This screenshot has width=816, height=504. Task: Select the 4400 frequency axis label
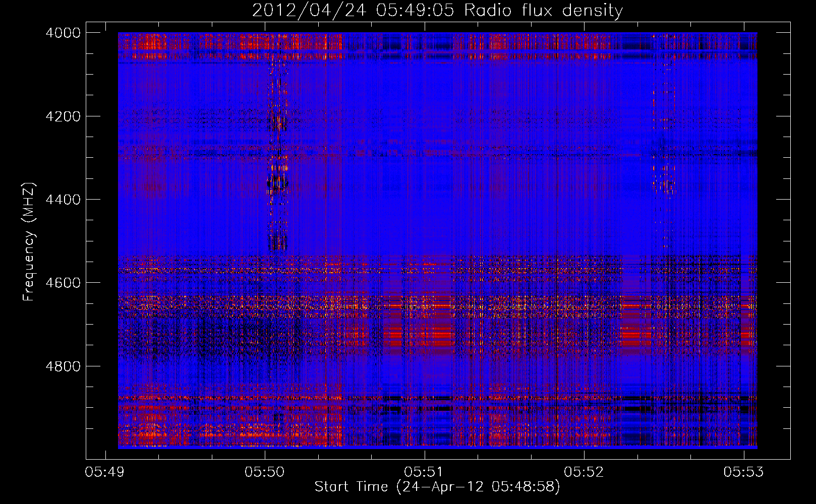(63, 200)
